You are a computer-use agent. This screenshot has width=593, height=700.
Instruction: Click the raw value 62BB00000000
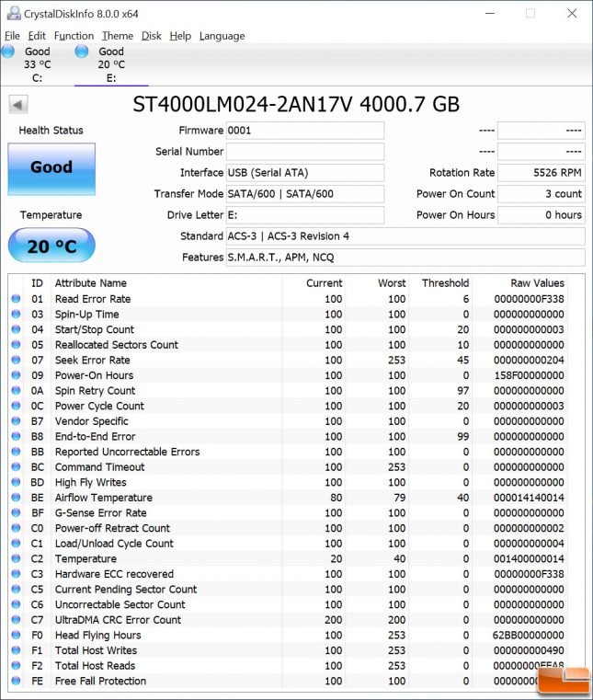point(529,635)
